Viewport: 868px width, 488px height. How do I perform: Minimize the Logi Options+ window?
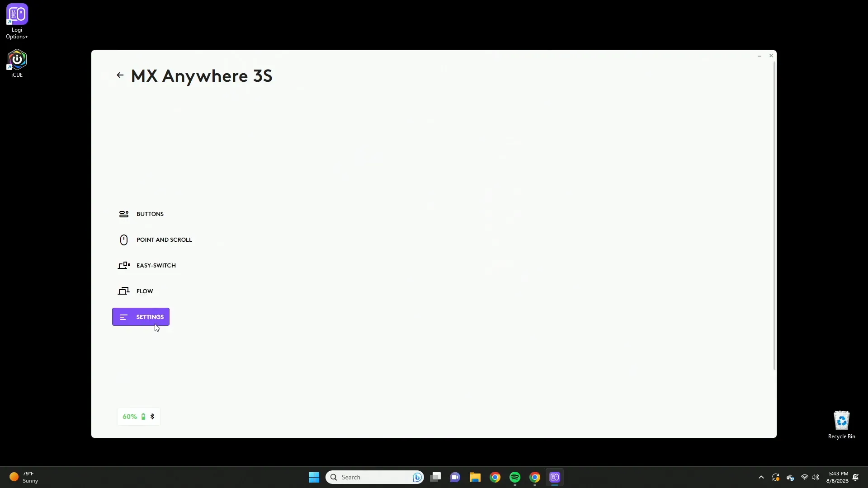coord(759,56)
